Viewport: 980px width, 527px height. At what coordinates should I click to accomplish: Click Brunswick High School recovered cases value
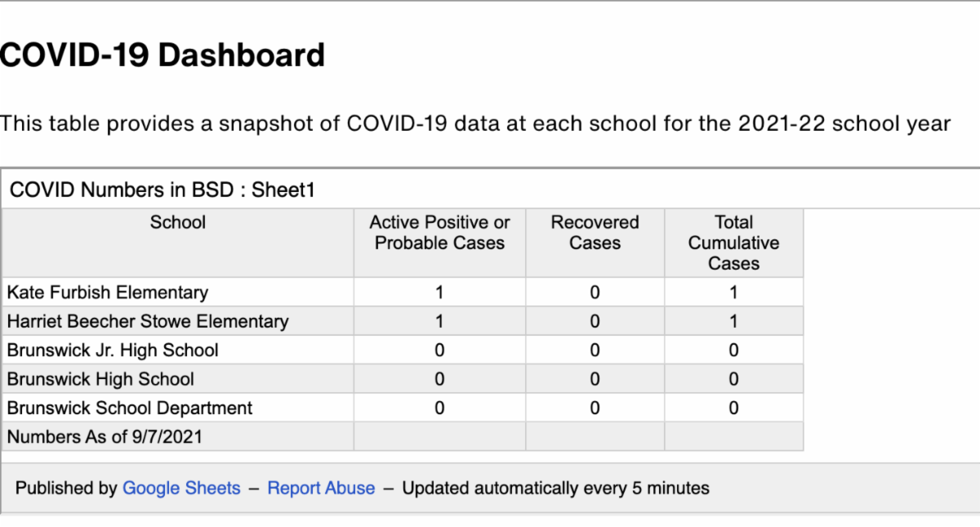(x=595, y=379)
